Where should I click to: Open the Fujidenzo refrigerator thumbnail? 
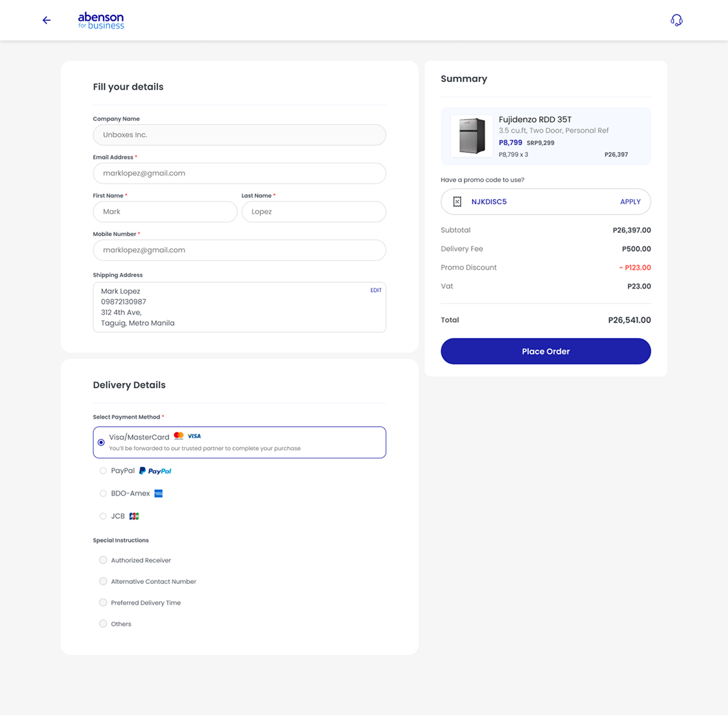pyautogui.click(x=472, y=136)
